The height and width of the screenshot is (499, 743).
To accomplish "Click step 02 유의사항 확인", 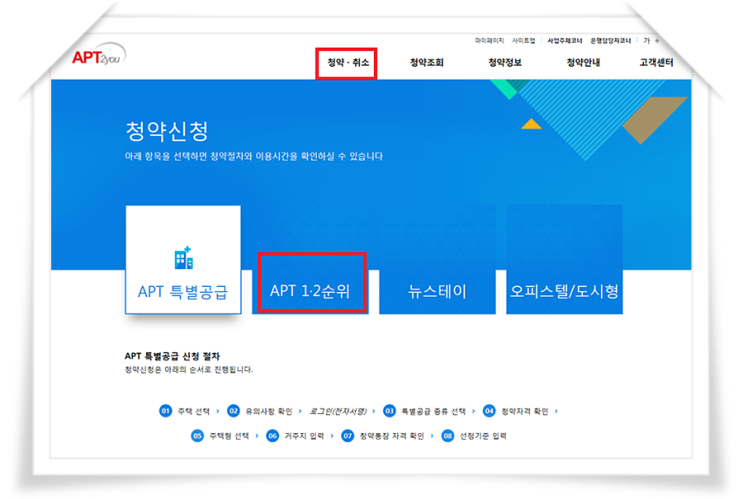I will pos(260,411).
